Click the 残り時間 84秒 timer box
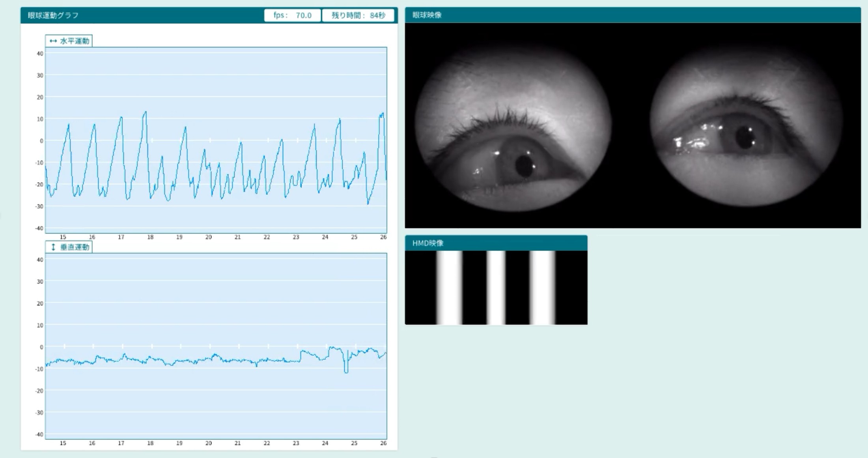Viewport: 868px width, 458px height. pos(358,15)
